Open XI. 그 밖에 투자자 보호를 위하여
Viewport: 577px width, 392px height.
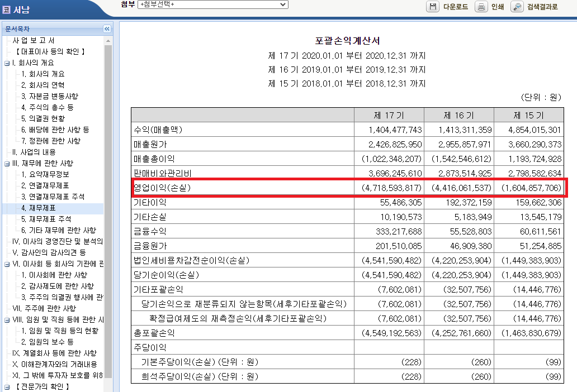[58, 375]
